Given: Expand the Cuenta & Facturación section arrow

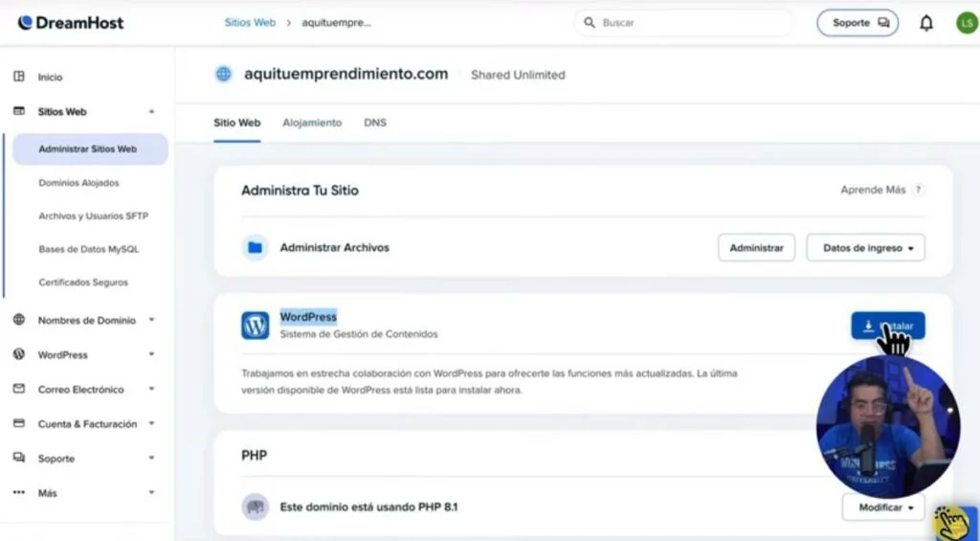Looking at the screenshot, I should (x=151, y=423).
